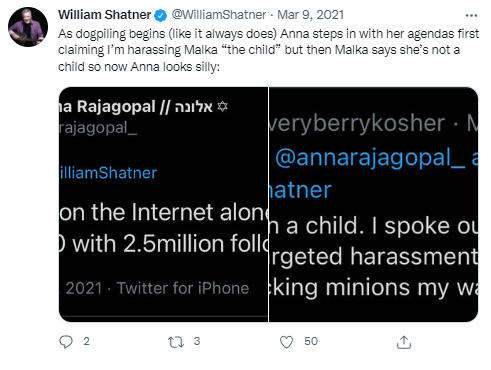491x370 pixels.
Task: Share the tweet via upload arrow icon
Action: [404, 342]
